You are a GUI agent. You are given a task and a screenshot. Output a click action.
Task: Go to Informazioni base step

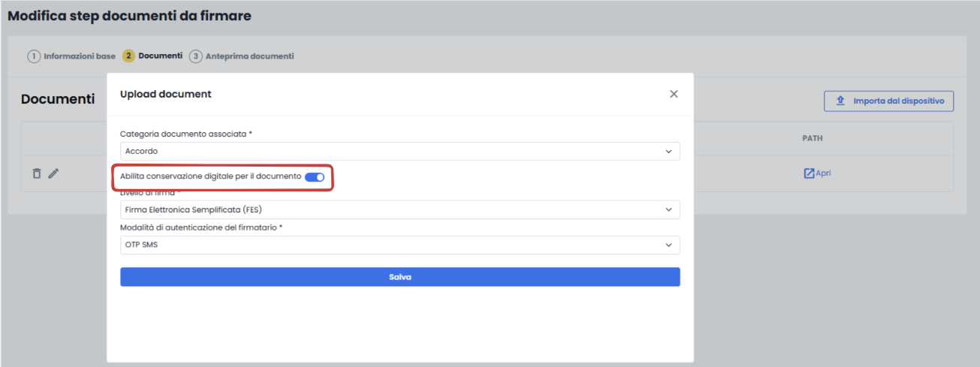coord(80,56)
